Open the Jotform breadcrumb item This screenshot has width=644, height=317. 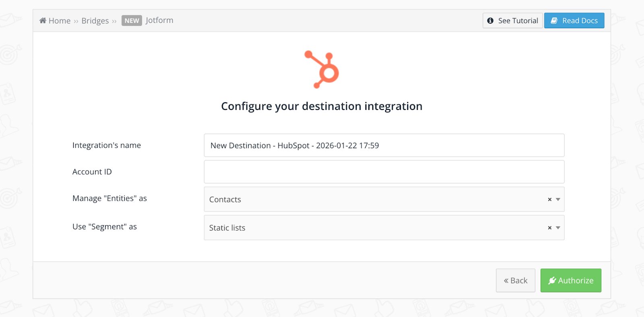point(159,20)
